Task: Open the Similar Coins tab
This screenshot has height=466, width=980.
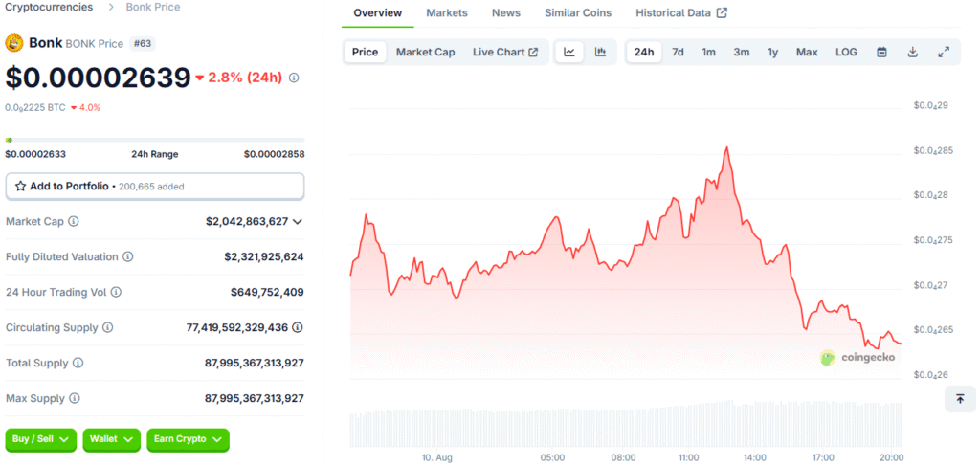Action: 578,13
